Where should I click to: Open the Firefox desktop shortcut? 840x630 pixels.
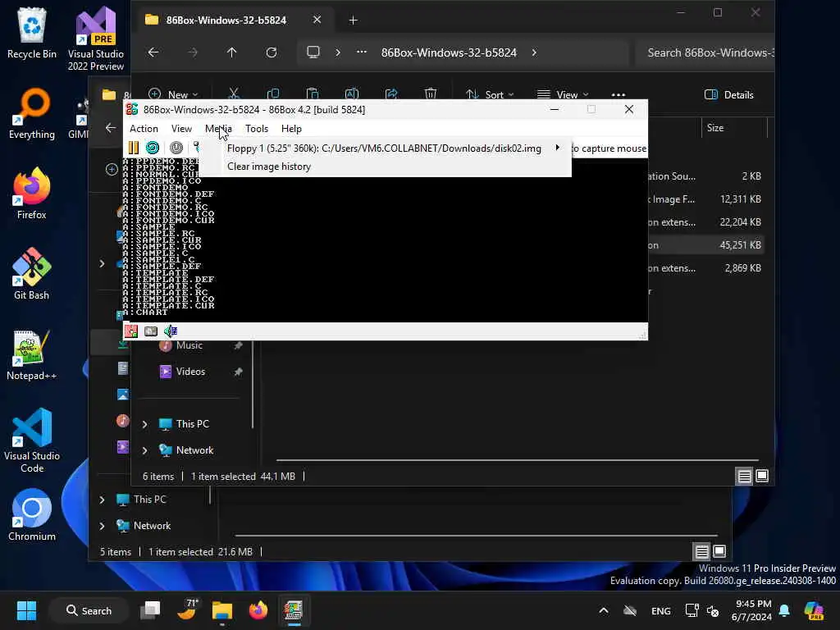tap(32, 194)
